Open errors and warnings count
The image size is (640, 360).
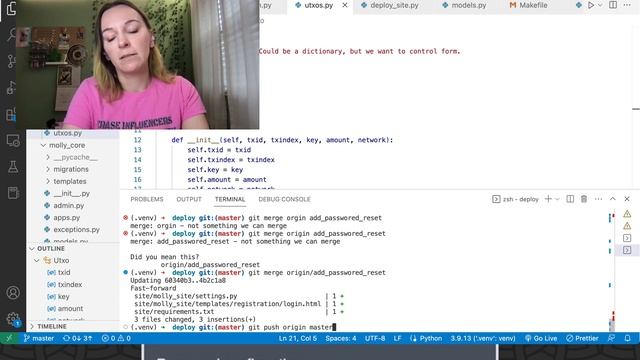116,338
